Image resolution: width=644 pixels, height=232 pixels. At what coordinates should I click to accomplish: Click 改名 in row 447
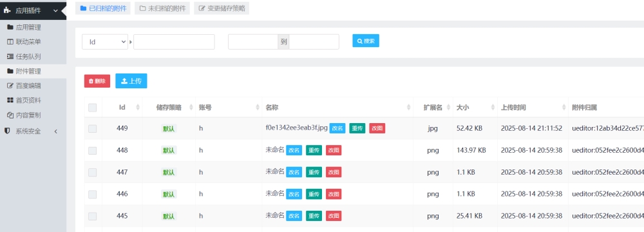tap(294, 172)
